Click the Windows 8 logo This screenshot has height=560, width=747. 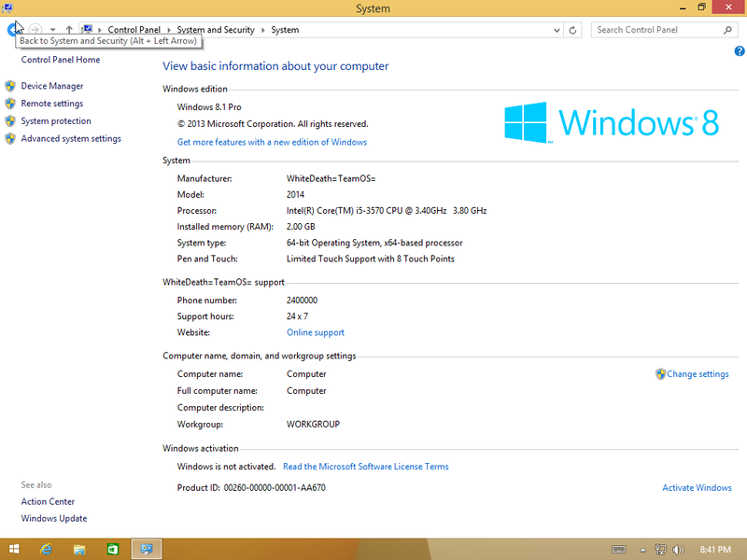[x=612, y=122]
